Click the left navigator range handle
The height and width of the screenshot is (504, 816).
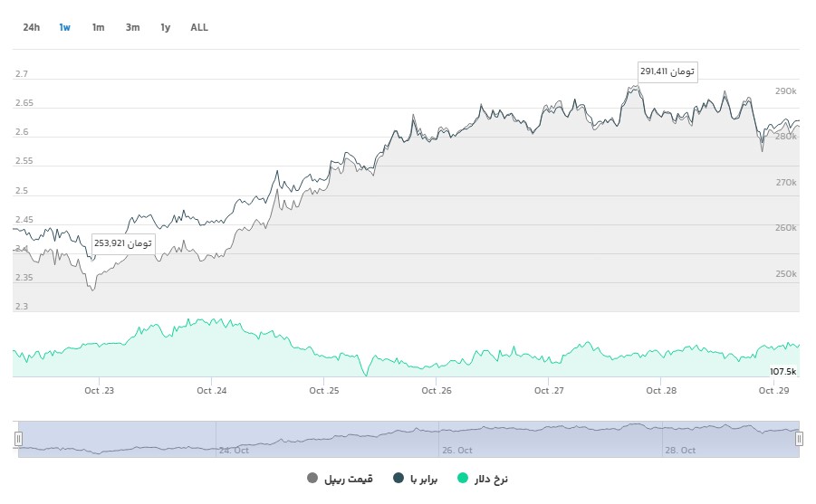point(18,439)
